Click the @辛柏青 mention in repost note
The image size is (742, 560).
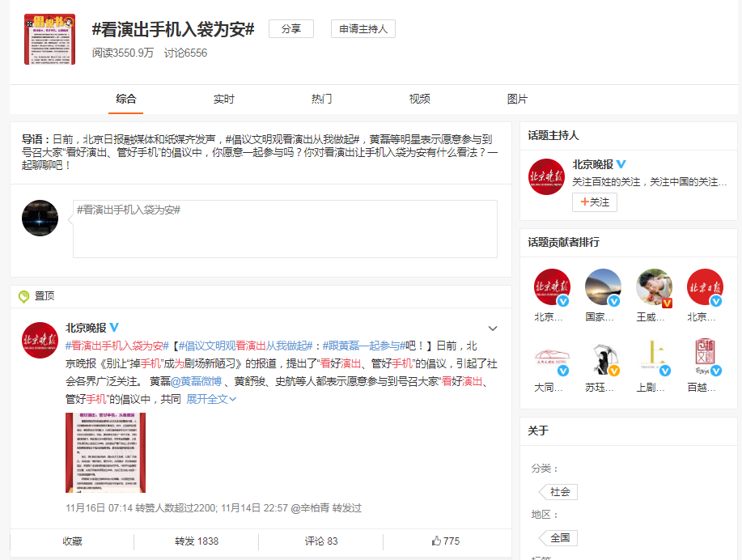pos(310,508)
